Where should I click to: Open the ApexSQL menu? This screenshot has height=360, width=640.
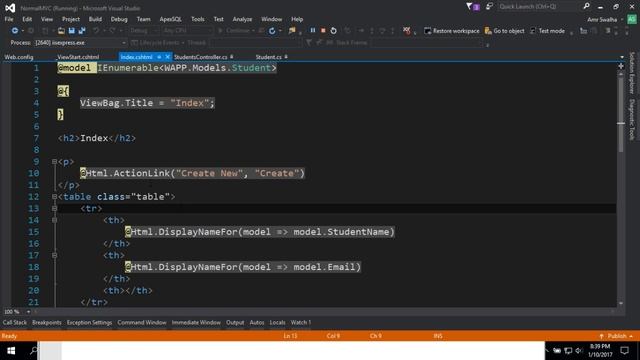pyautogui.click(x=170, y=19)
